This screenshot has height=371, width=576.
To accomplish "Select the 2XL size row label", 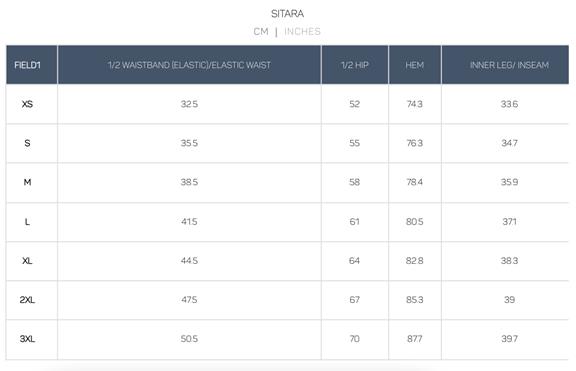I will [x=28, y=300].
